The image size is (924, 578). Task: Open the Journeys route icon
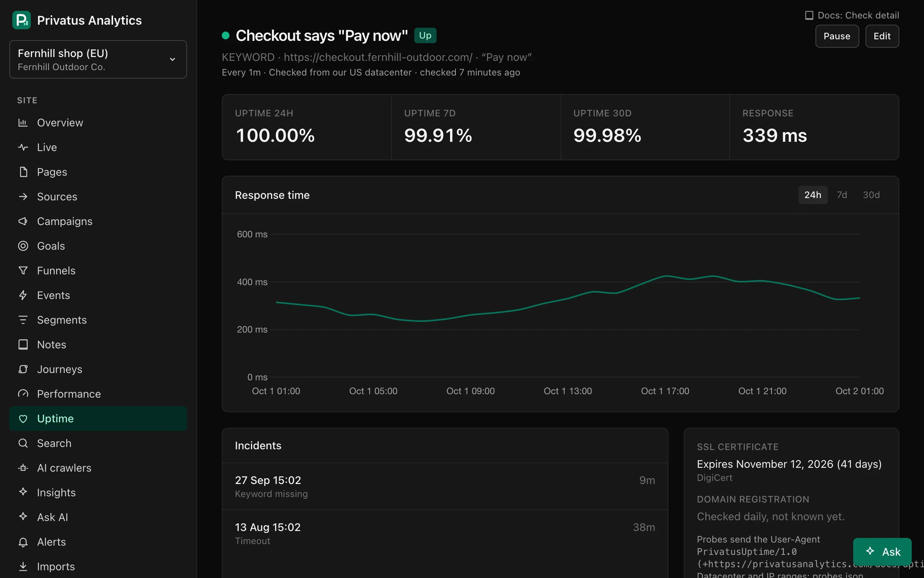pos(23,369)
